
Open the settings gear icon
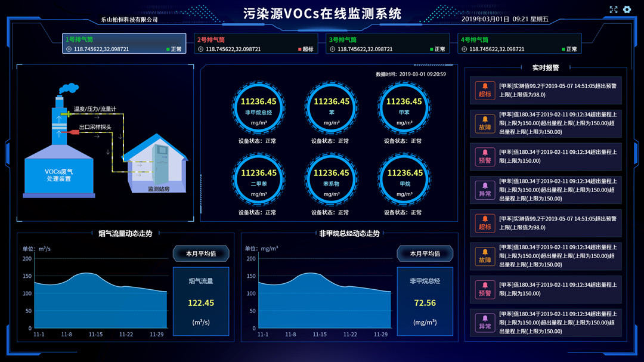point(626,10)
